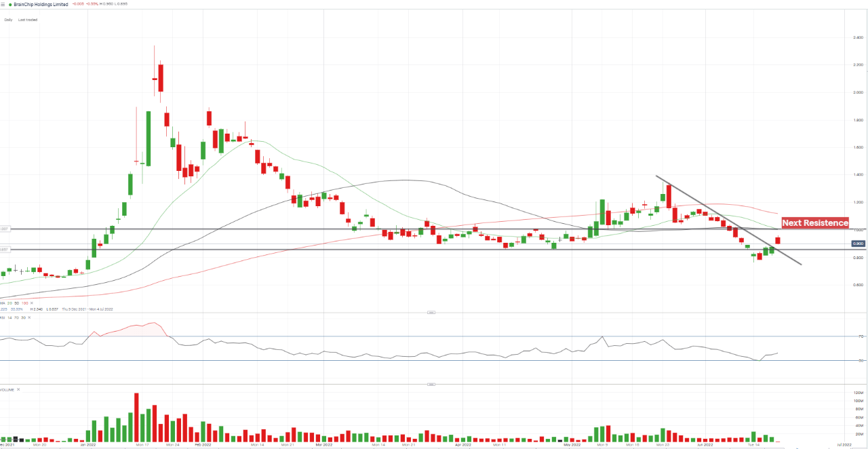Open the Daily timeframe selector
The height and width of the screenshot is (449, 868).
pyautogui.click(x=8, y=20)
